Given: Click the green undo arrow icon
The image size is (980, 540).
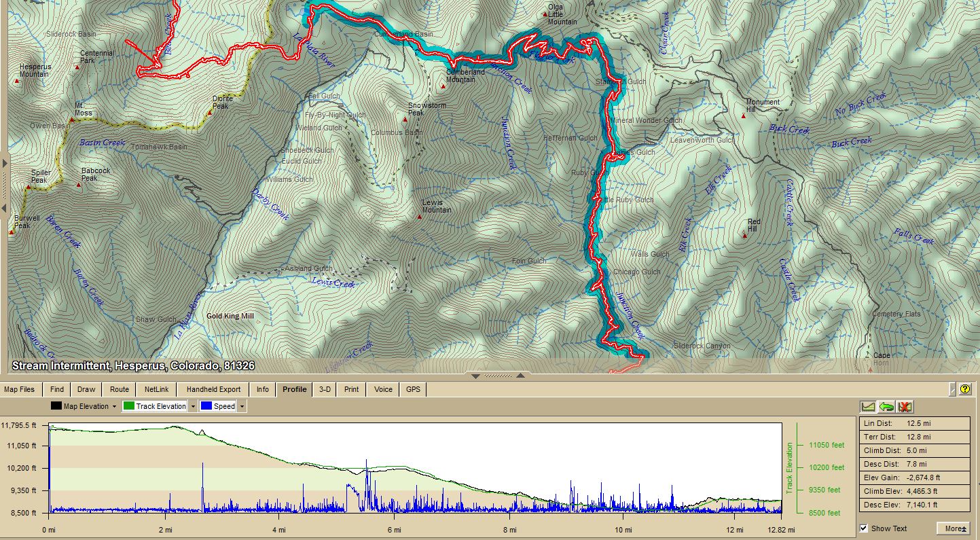Looking at the screenshot, I should tap(886, 407).
